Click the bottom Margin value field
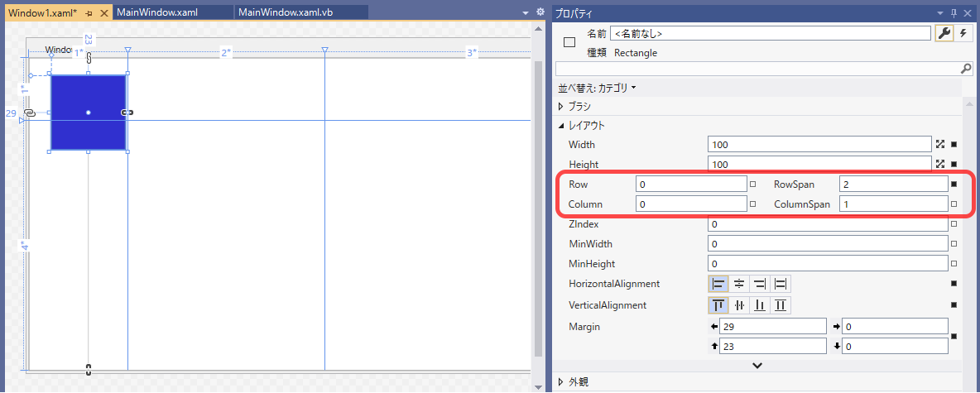 895,346
